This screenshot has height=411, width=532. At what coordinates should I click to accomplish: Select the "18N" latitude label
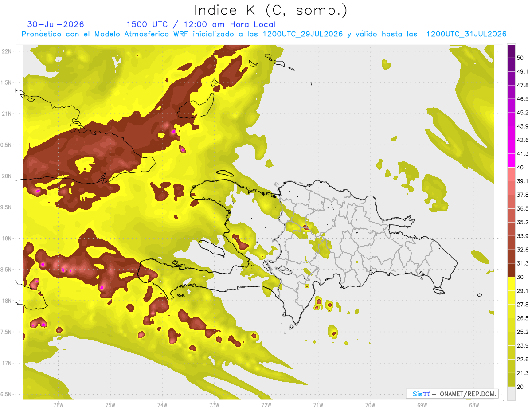[7, 301]
